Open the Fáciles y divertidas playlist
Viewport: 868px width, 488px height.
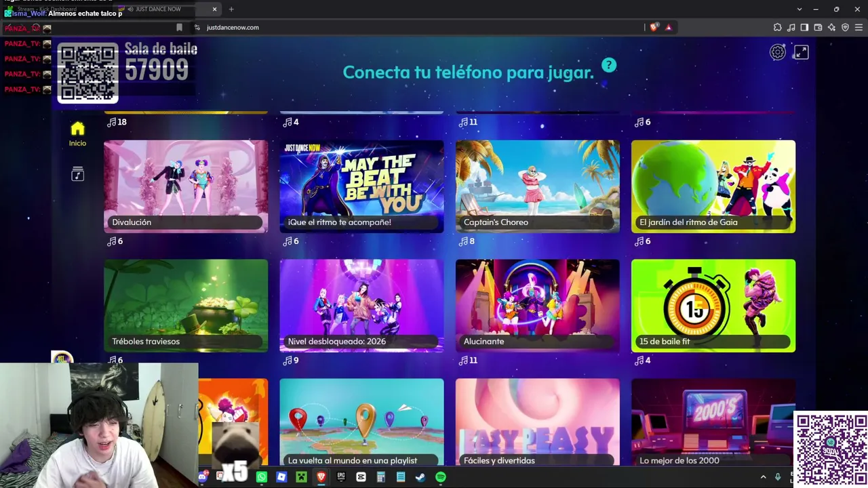coord(538,422)
